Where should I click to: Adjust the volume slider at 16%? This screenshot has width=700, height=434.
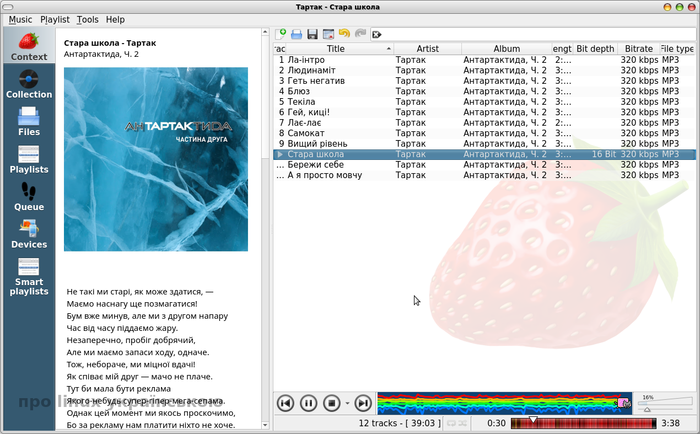click(665, 403)
